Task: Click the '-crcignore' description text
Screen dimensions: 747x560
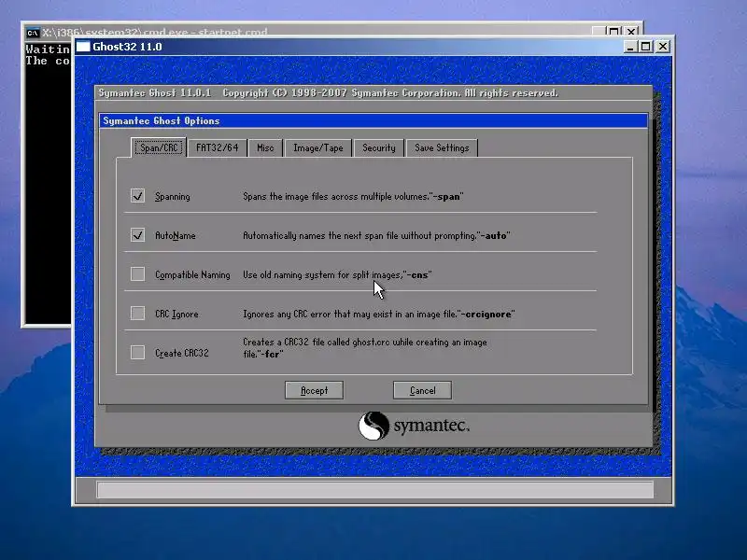Action: tap(379, 314)
